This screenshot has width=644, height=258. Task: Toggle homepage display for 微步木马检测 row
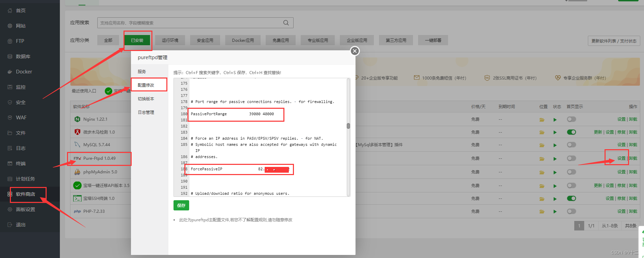pyautogui.click(x=572, y=132)
